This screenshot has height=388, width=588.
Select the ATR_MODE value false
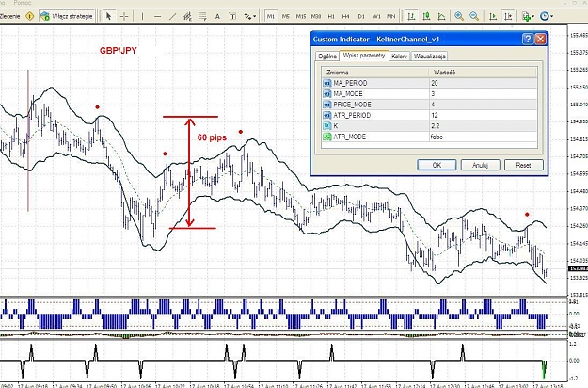[x=483, y=137]
